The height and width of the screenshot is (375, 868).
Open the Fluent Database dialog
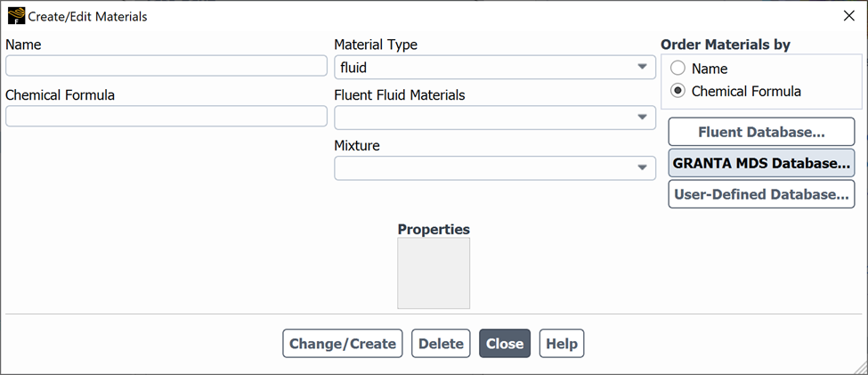[x=761, y=132]
